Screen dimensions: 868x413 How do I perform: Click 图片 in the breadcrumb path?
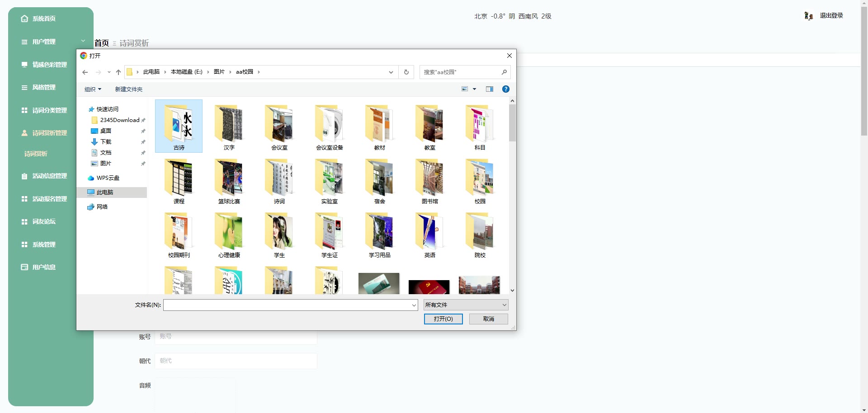pos(219,72)
